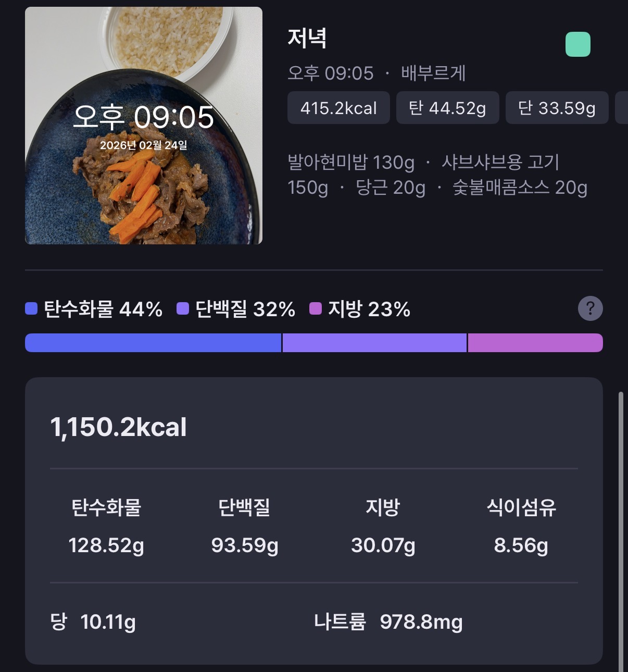Image resolution: width=628 pixels, height=672 pixels.
Task: Click the 숯불매콤소스 20g ingredient
Action: point(520,188)
